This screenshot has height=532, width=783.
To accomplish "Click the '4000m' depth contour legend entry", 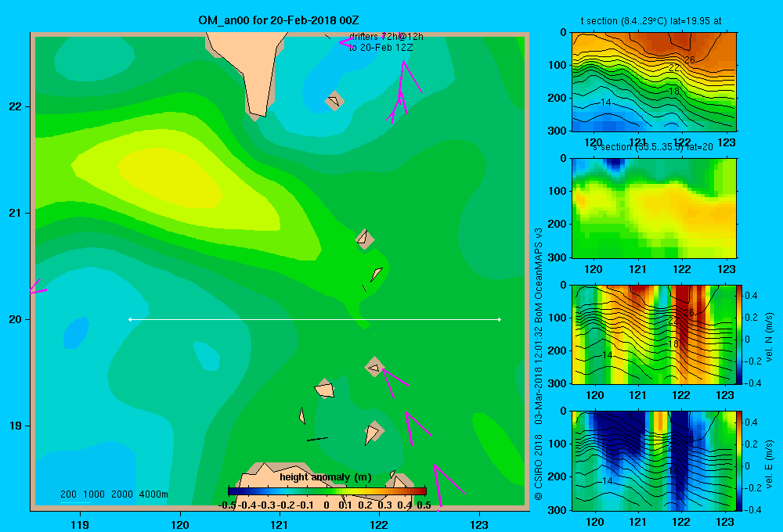I will point(153,494).
